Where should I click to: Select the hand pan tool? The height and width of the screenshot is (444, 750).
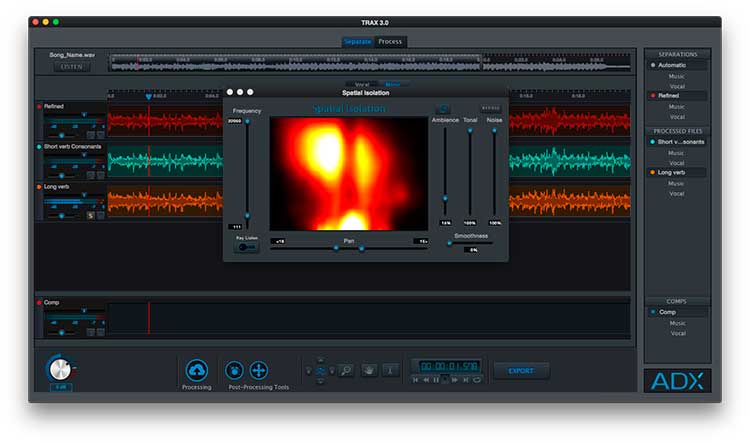369,370
